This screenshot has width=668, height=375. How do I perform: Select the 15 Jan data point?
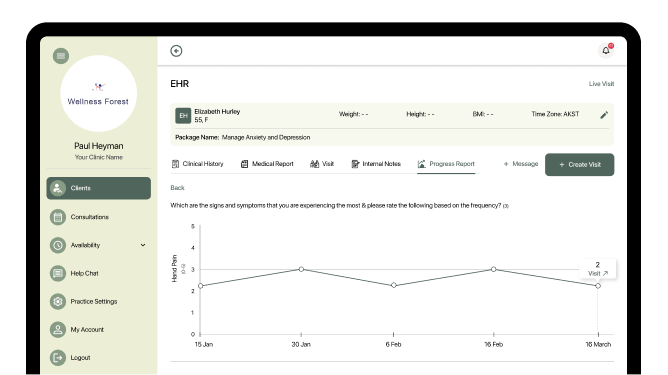201,286
